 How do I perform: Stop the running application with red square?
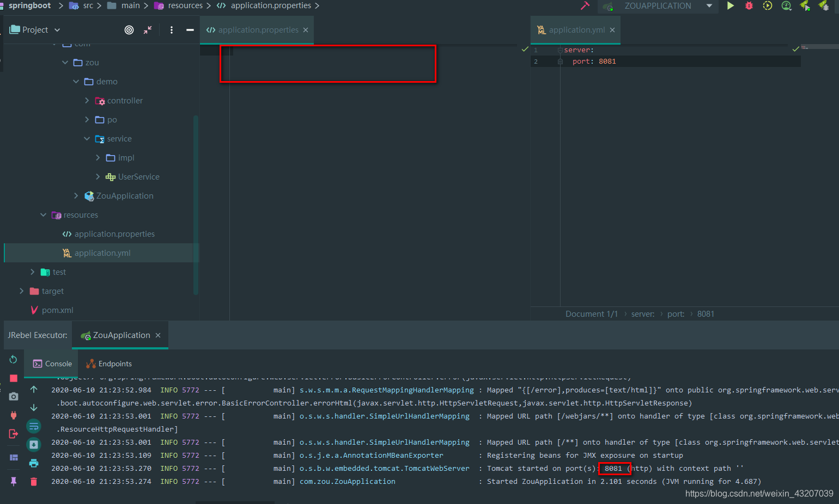pyautogui.click(x=14, y=378)
